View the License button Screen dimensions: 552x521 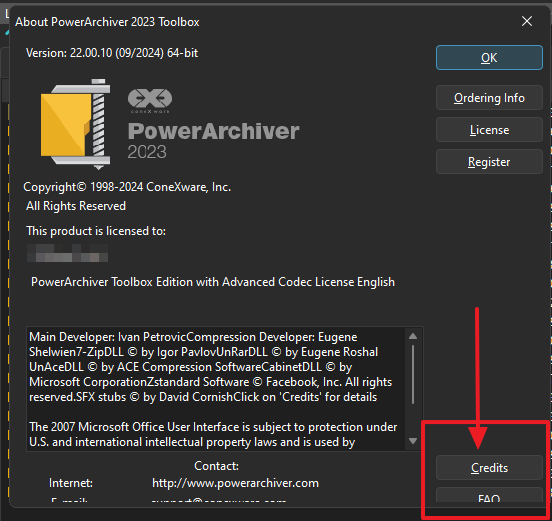point(489,130)
